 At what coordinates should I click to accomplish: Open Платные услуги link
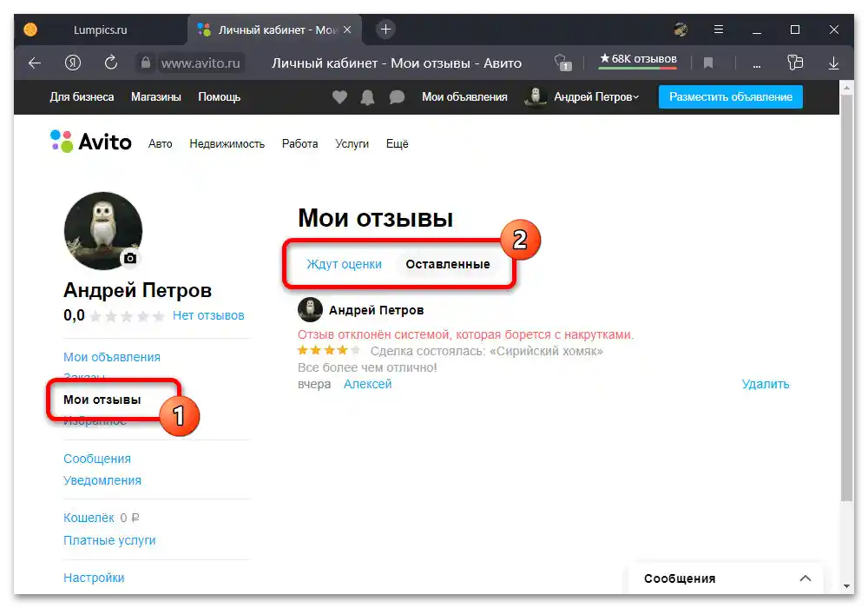[x=109, y=540]
